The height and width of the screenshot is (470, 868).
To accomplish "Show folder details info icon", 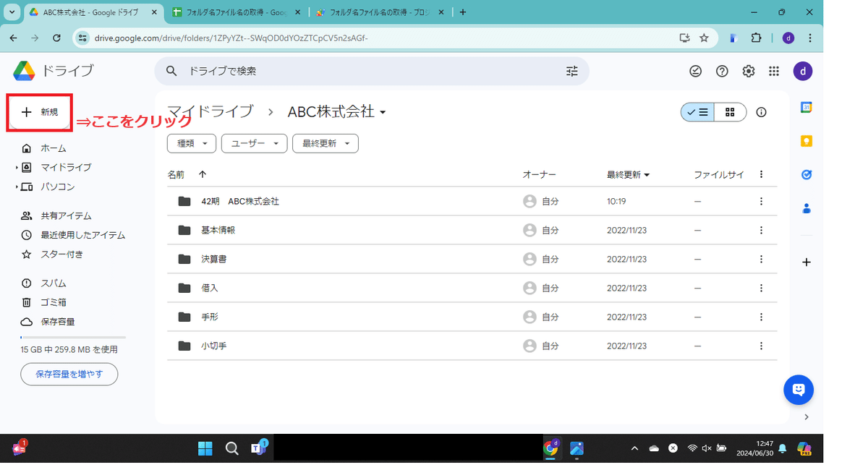I will (761, 112).
